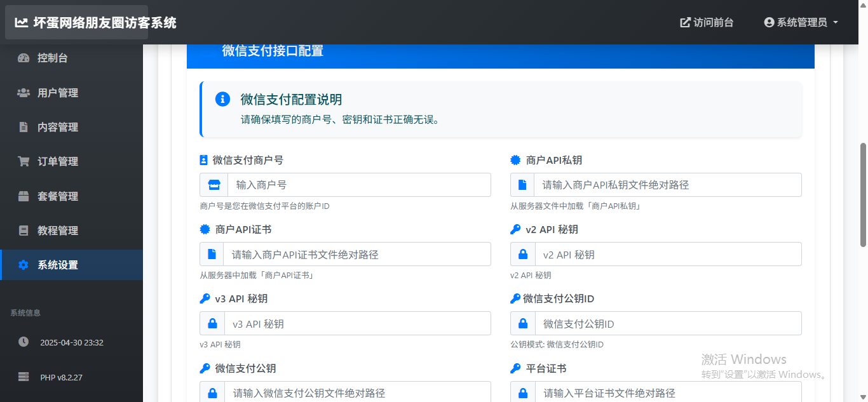This screenshot has height=402, width=868.
Task: Click the clock icon beside the date 2025-04-30
Action: click(x=24, y=342)
